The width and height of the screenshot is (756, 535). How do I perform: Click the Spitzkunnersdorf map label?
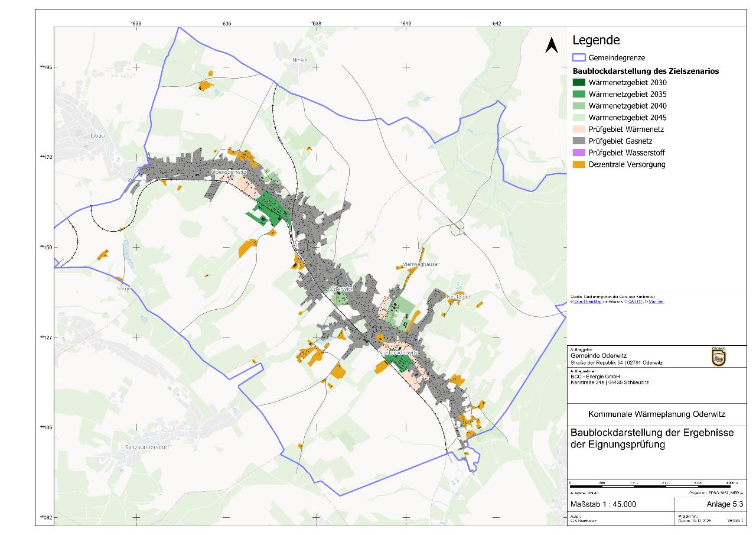pos(148,447)
